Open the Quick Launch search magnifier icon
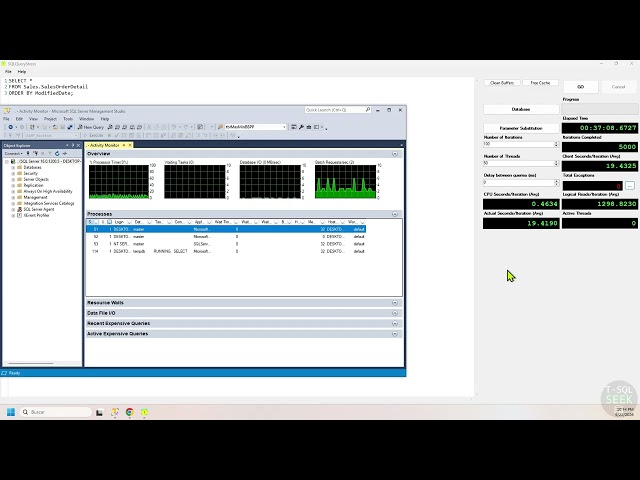Viewport: 640px width, 480px height. pos(368,110)
